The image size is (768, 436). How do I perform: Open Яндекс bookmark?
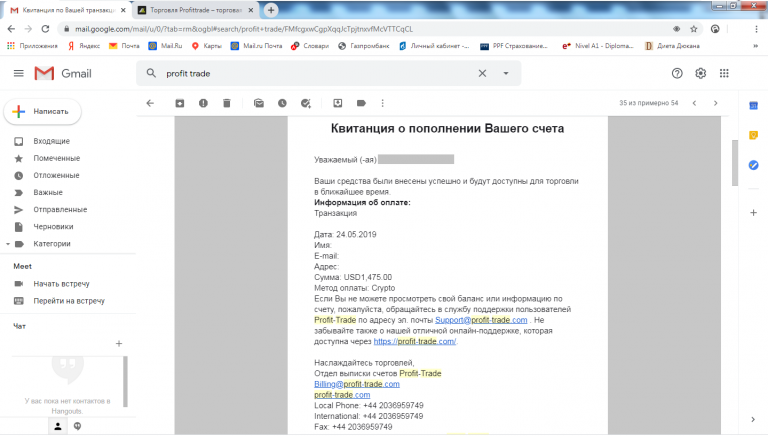[x=84, y=46]
